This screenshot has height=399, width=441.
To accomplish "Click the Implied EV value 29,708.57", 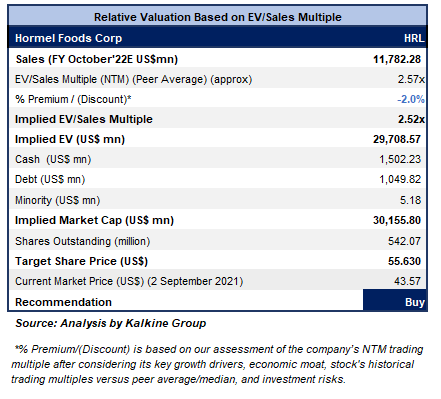I will pyautogui.click(x=397, y=139).
